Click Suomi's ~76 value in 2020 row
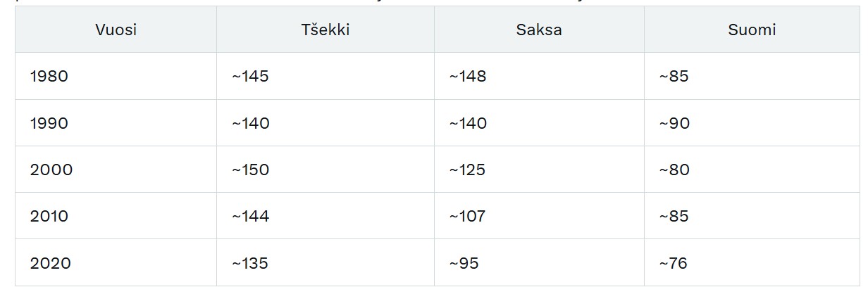This screenshot has width=868, height=306. (x=673, y=263)
